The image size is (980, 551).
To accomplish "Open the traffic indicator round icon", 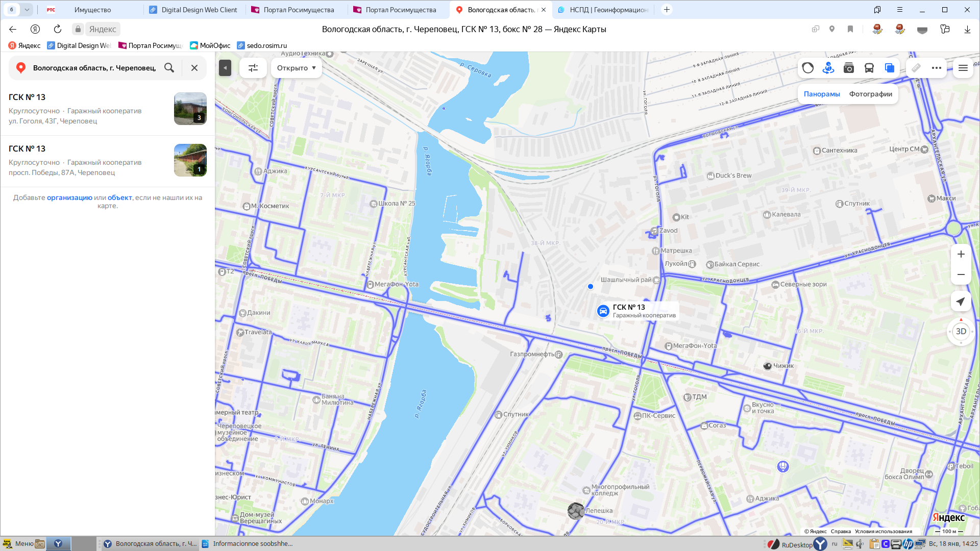I will [807, 68].
